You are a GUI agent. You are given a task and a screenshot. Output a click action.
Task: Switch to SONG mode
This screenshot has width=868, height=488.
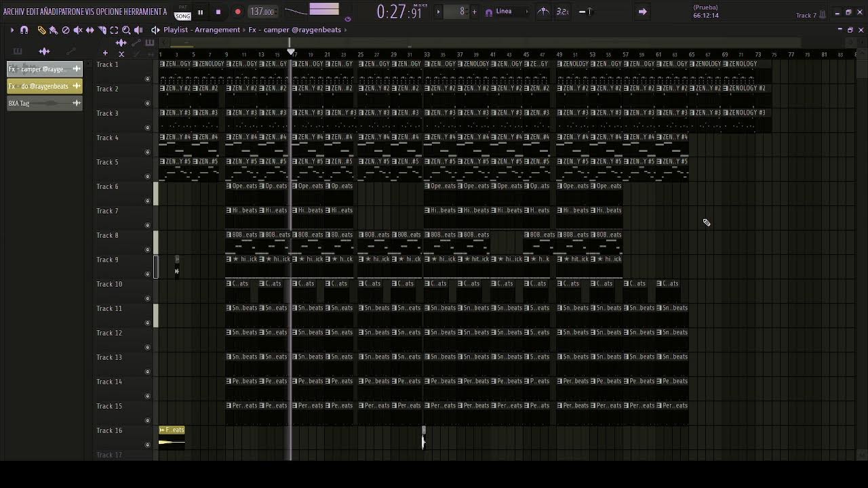click(183, 16)
